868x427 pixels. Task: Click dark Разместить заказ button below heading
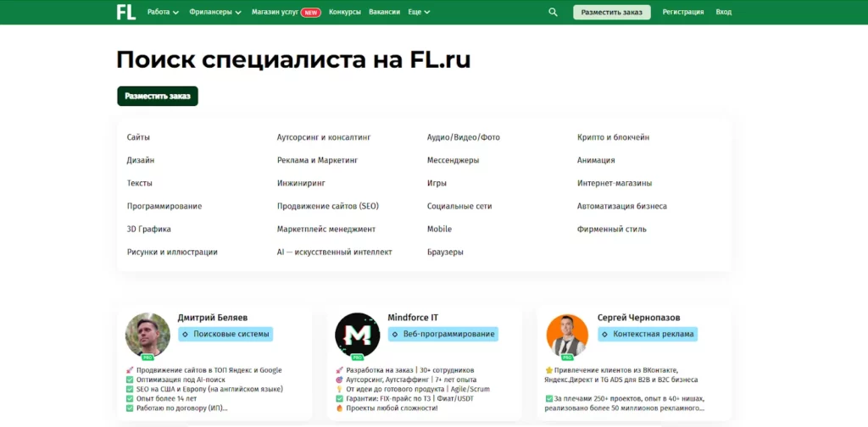click(x=158, y=97)
